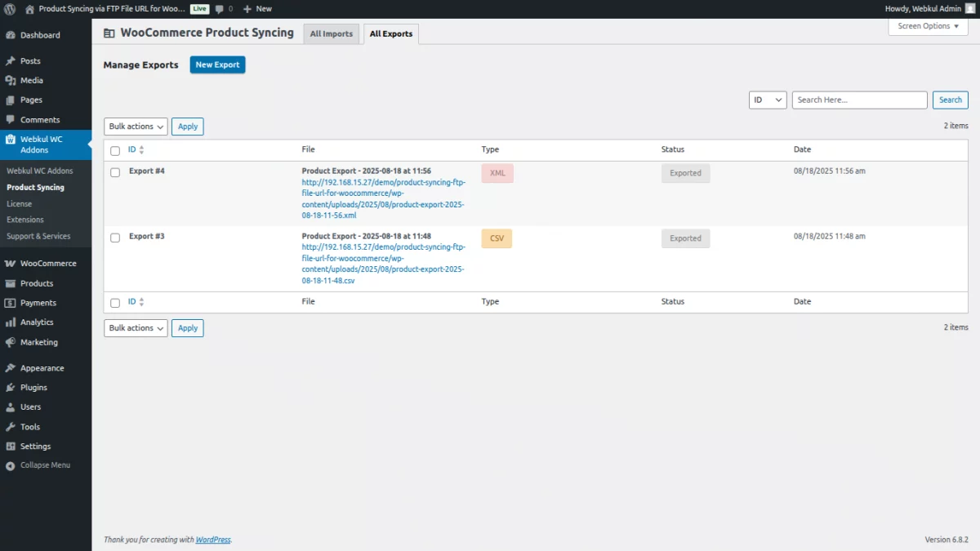
Task: Click the WordPress logo in the admin bar
Action: coord(10,9)
